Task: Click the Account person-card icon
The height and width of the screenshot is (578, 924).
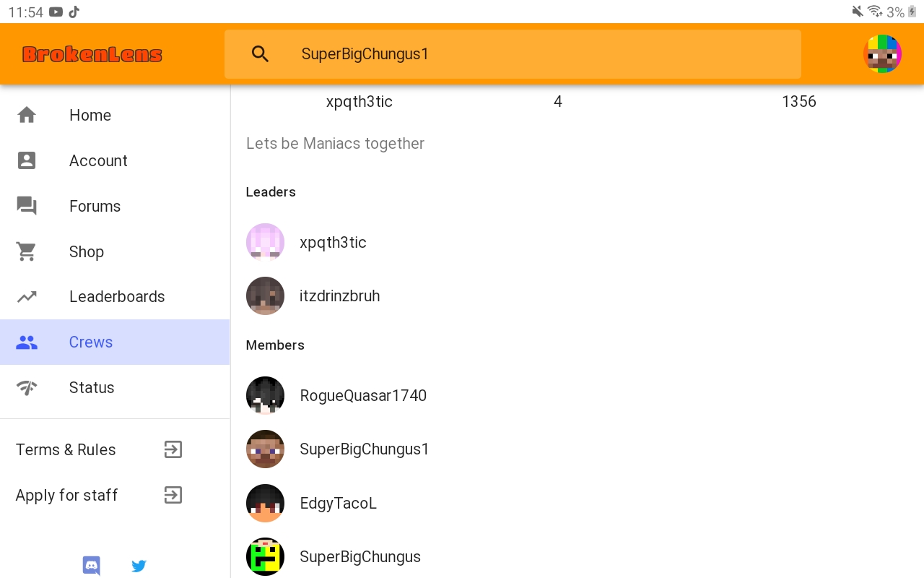Action: coord(27,160)
